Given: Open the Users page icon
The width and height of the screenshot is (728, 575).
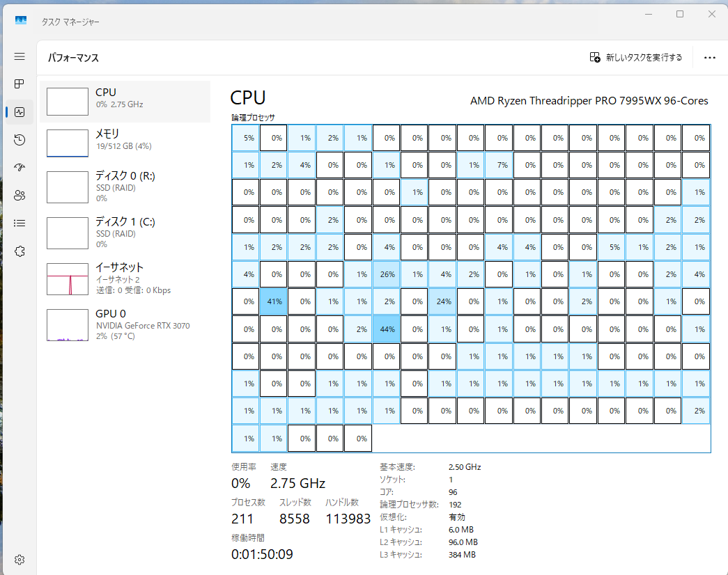Looking at the screenshot, I should point(20,196).
